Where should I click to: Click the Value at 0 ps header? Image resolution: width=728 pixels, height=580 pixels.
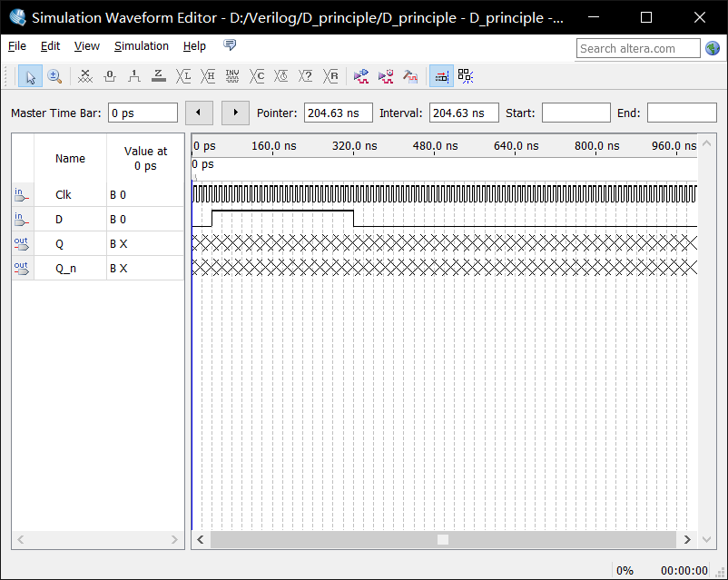(145, 158)
